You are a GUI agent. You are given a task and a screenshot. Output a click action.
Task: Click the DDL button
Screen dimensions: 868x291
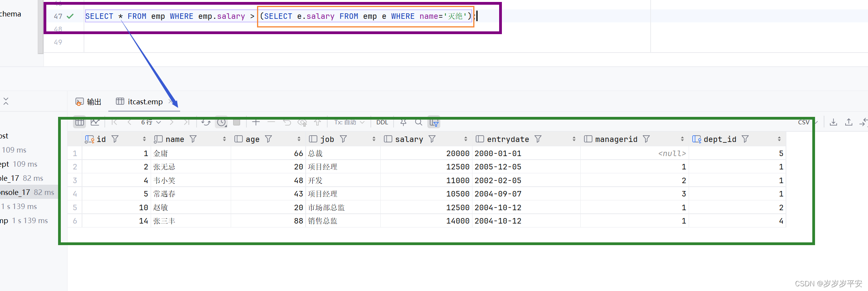tap(382, 122)
